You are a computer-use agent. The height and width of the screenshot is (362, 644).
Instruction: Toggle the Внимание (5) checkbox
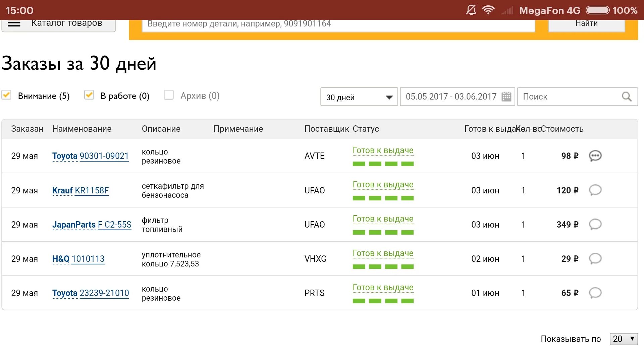(x=6, y=95)
